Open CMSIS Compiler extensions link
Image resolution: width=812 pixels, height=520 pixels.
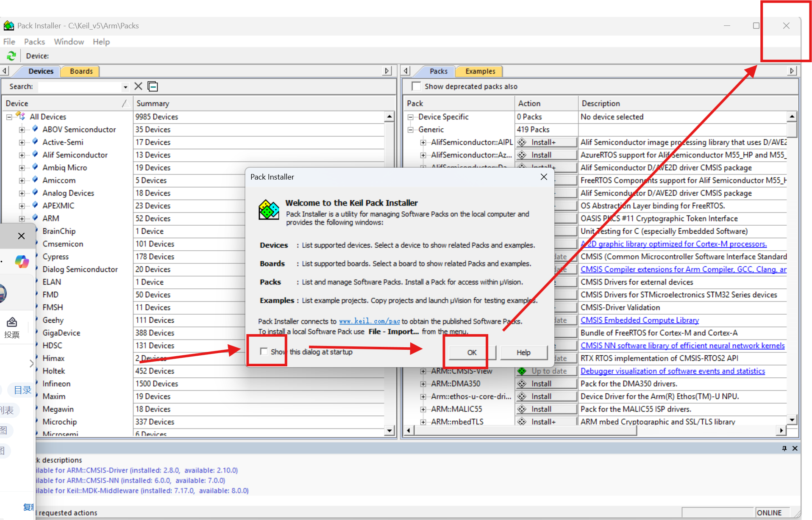tap(683, 269)
